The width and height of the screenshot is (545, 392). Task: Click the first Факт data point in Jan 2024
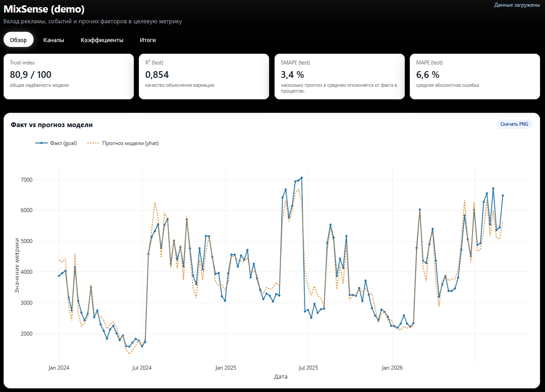coord(59,276)
